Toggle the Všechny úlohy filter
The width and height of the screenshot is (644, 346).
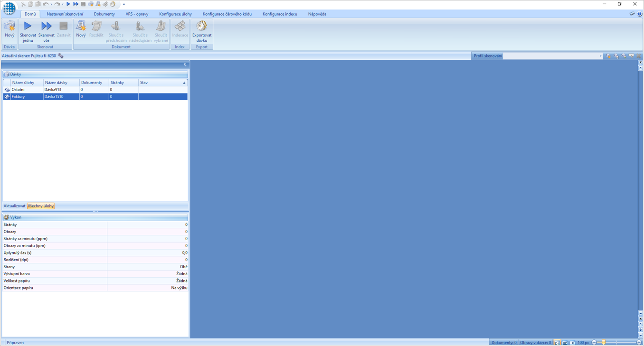click(41, 206)
